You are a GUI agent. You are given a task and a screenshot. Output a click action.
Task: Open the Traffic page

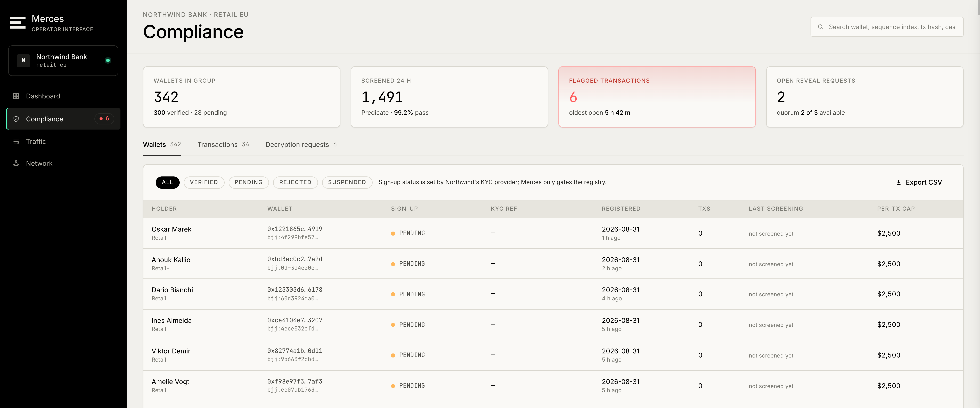pyautogui.click(x=63, y=141)
